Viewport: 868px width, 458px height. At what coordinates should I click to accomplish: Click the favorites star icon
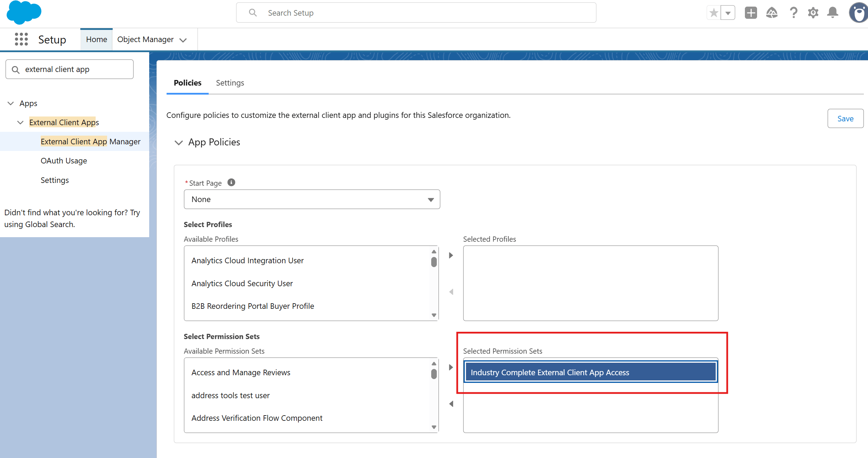click(x=714, y=13)
